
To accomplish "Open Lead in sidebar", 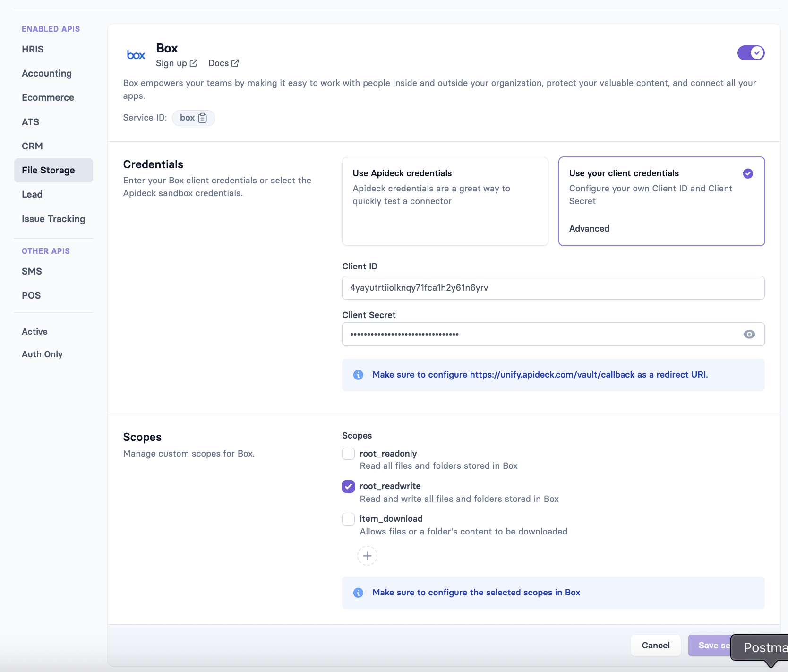I will pyautogui.click(x=32, y=194).
